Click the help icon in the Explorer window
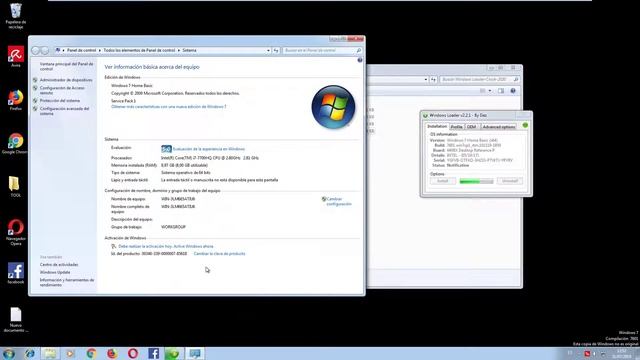The image size is (640, 360). (513, 91)
